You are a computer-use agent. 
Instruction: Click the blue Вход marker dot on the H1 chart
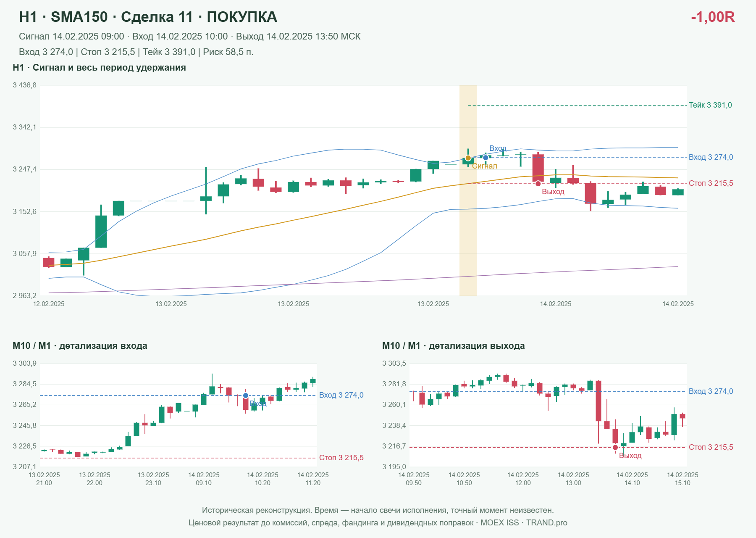[x=486, y=158]
